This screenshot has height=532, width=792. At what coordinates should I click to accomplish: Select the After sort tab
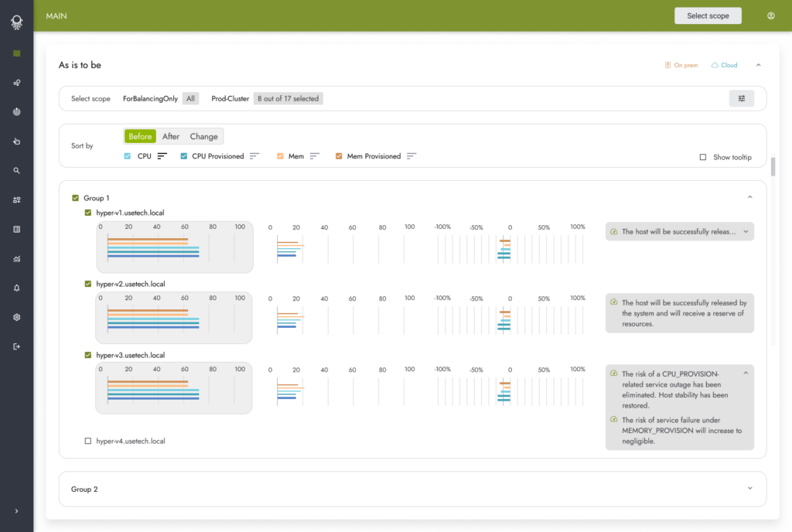171,136
